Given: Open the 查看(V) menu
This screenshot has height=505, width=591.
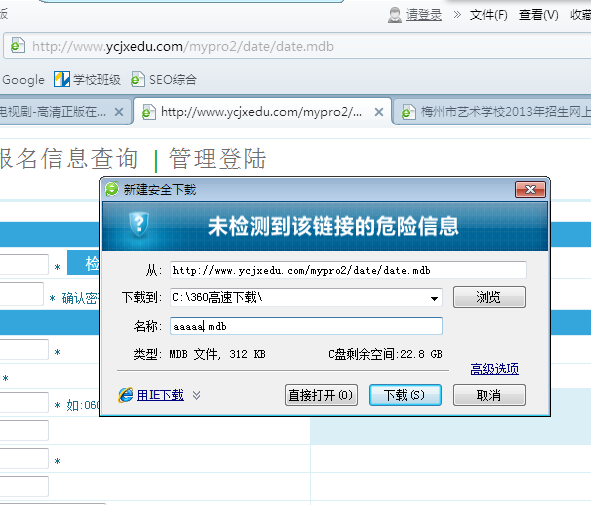Looking at the screenshot, I should click(x=539, y=15).
